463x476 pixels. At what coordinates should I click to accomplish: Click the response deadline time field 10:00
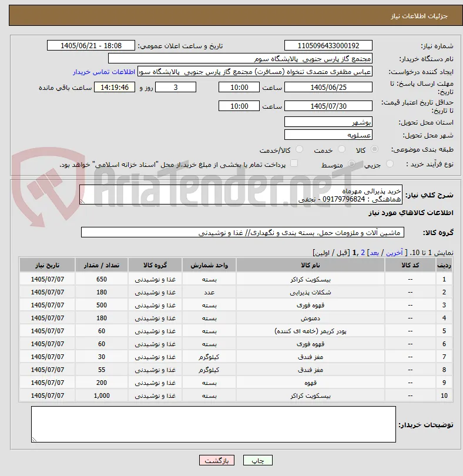pos(239,87)
